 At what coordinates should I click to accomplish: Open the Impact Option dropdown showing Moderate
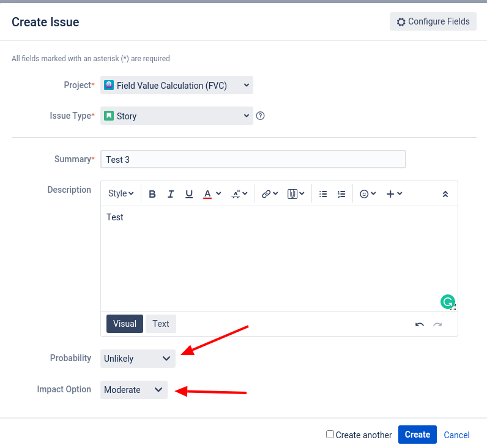133,390
